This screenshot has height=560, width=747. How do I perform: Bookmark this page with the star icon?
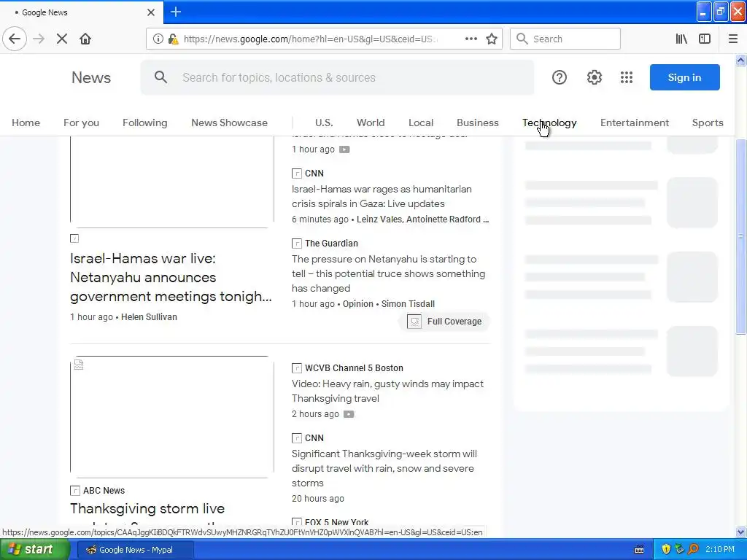[x=492, y=39]
